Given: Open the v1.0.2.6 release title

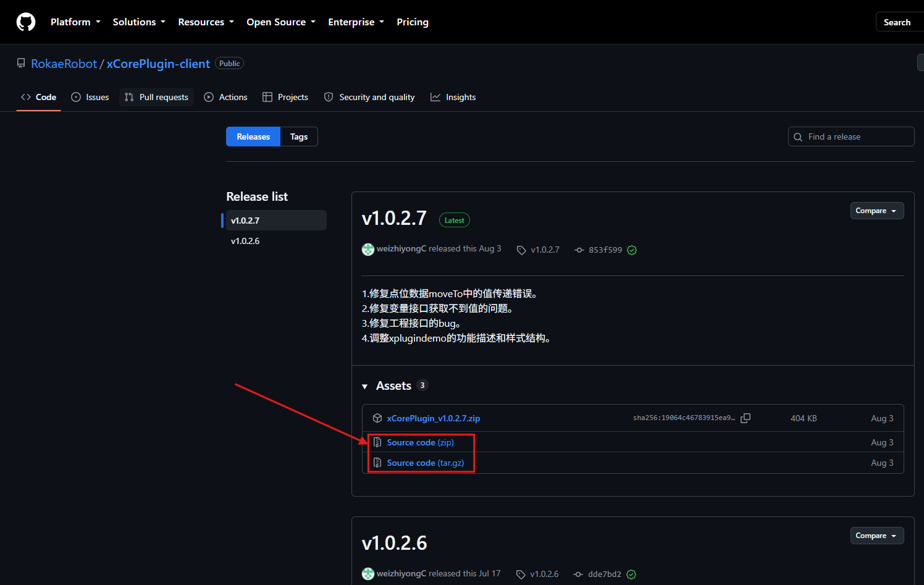Looking at the screenshot, I should 394,543.
